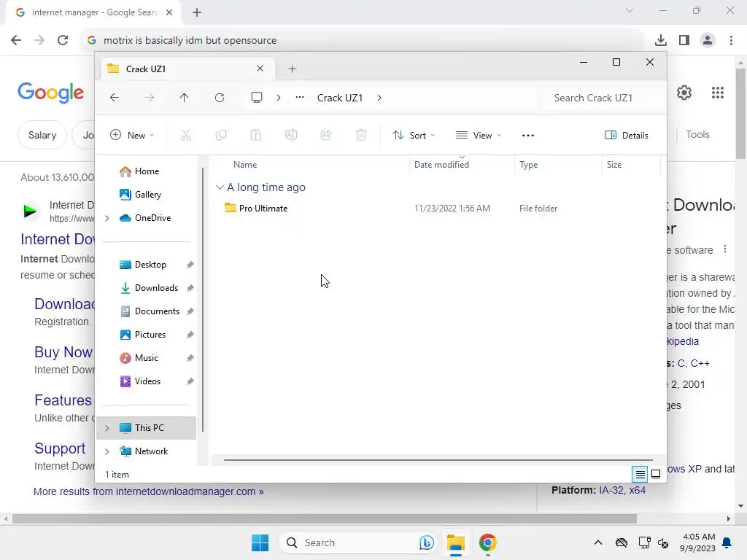The height and width of the screenshot is (560, 747).
Task: Toggle the Details pane in Explorer
Action: [626, 135]
